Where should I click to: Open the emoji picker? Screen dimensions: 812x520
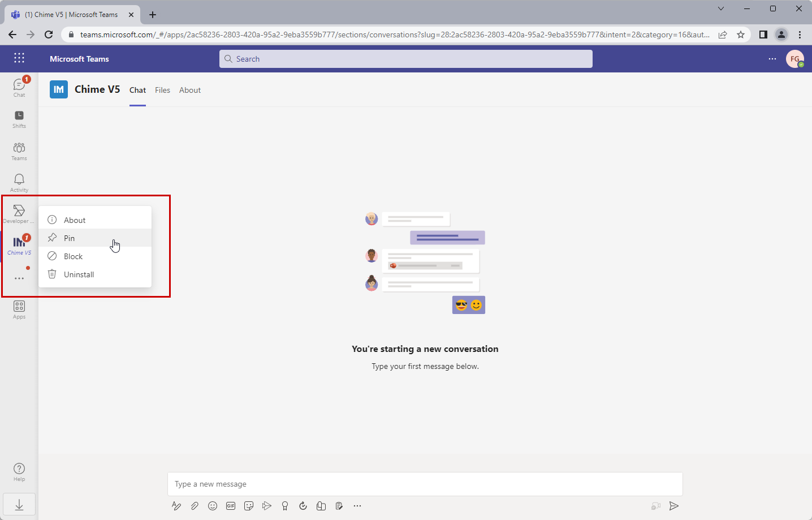click(213, 506)
